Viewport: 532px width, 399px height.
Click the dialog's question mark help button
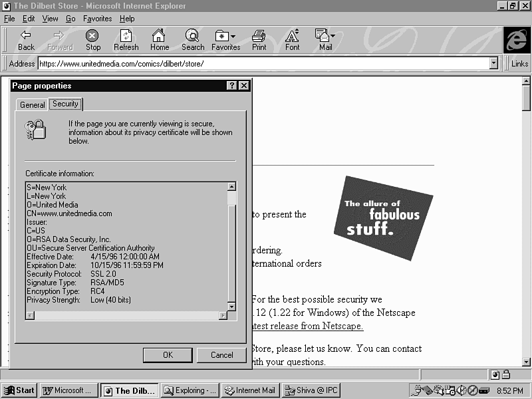(231, 86)
